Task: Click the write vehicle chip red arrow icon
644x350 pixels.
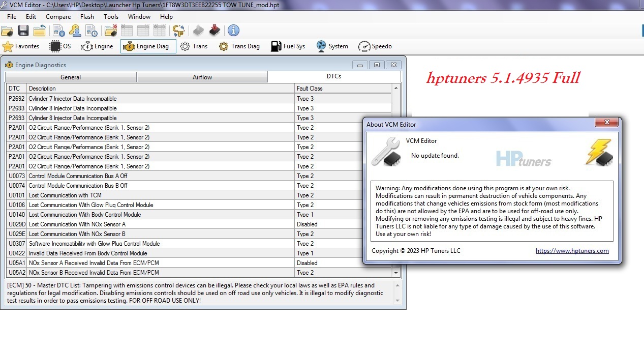Action: 214,31
